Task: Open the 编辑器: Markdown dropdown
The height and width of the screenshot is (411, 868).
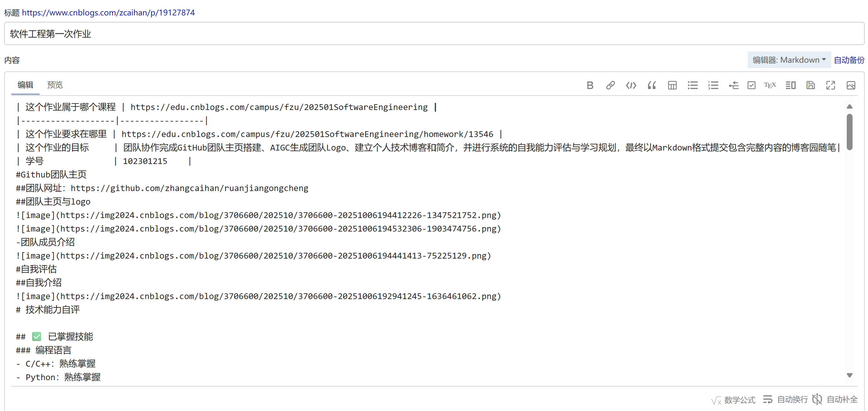Action: click(789, 60)
